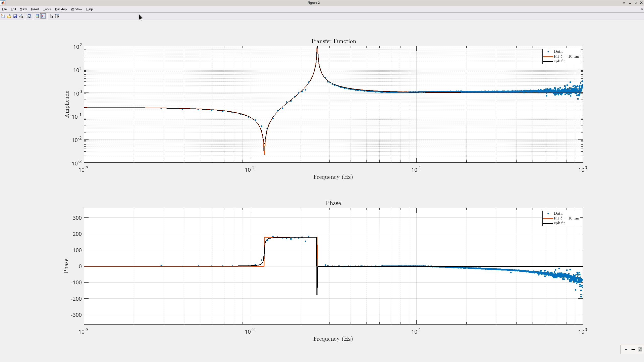644x362 pixels.
Task: Roll up the window with the caret button
Action: [x=624, y=3]
